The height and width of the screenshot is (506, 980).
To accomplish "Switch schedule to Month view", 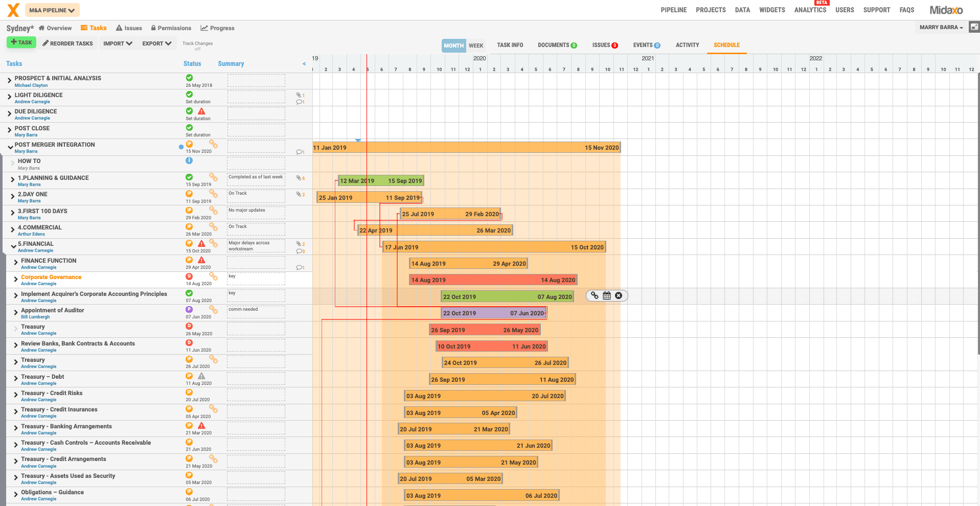I will 453,45.
